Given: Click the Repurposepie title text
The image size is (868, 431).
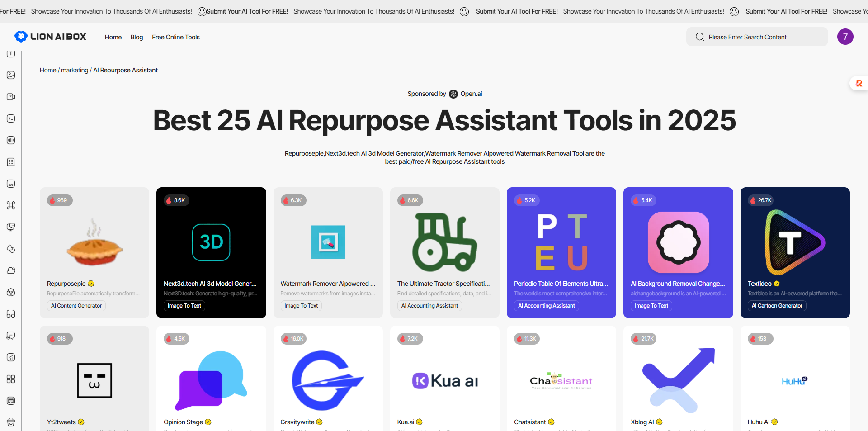Looking at the screenshot, I should (x=66, y=284).
